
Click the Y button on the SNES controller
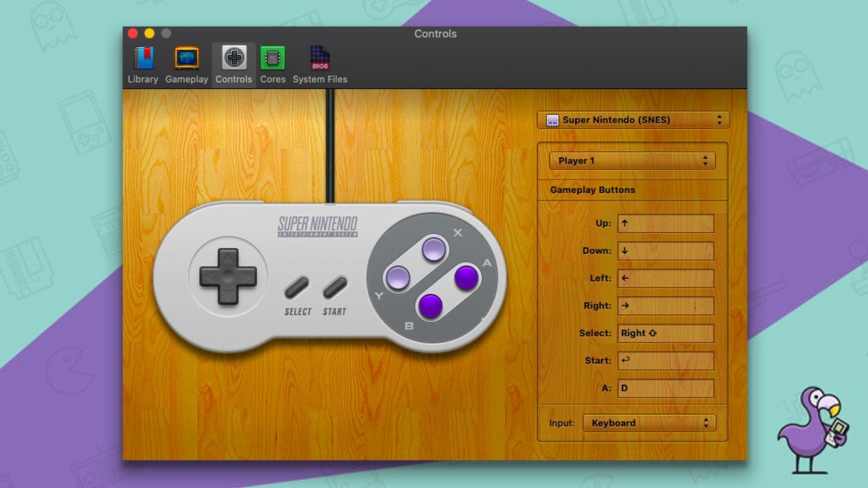397,278
